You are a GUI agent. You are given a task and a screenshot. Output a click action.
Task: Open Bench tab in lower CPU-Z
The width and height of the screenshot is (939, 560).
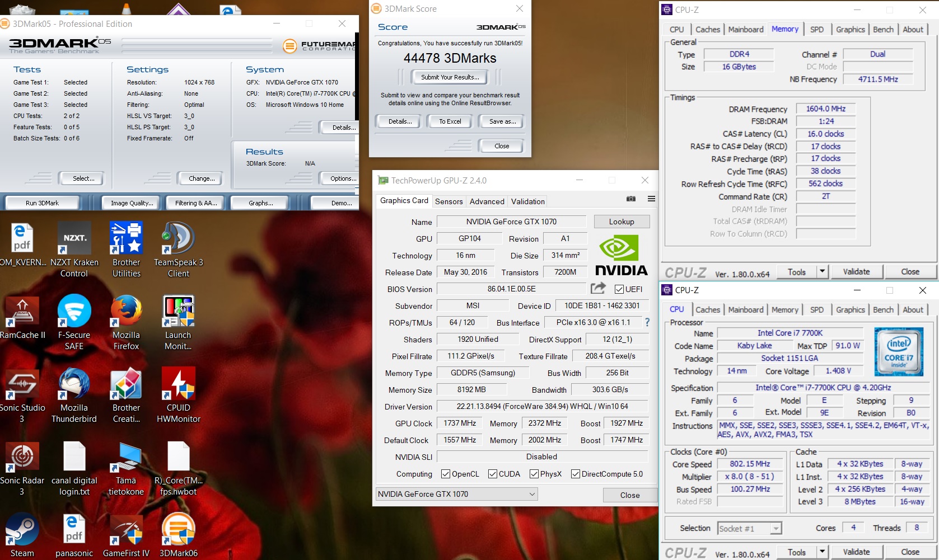tap(884, 310)
